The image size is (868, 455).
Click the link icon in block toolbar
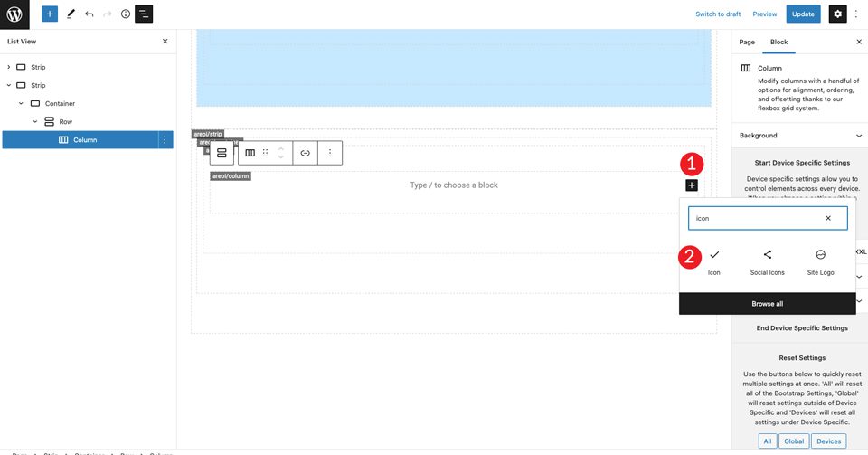point(305,154)
